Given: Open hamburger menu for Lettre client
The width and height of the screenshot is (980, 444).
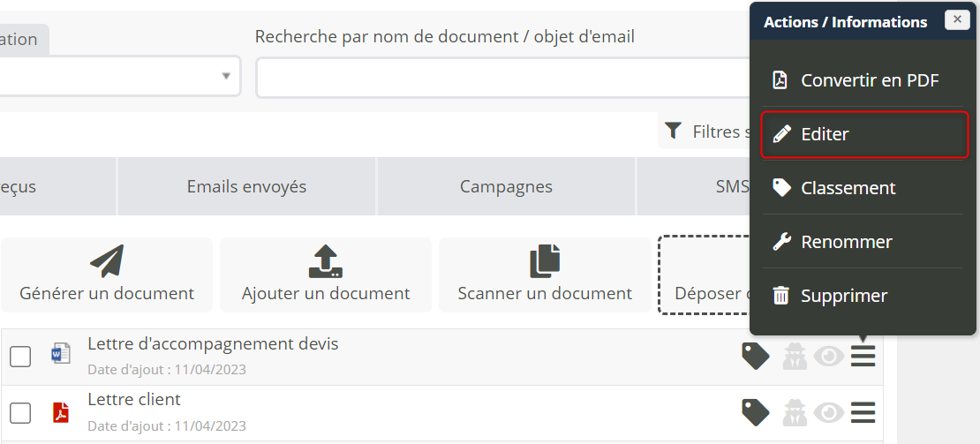Looking at the screenshot, I should 863,412.
